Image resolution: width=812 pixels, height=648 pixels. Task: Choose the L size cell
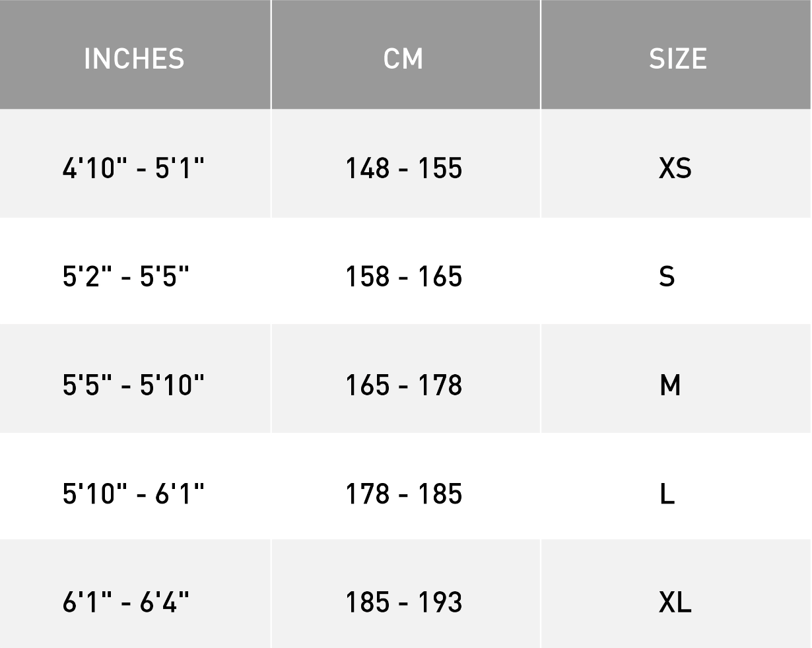pyautogui.click(x=667, y=494)
